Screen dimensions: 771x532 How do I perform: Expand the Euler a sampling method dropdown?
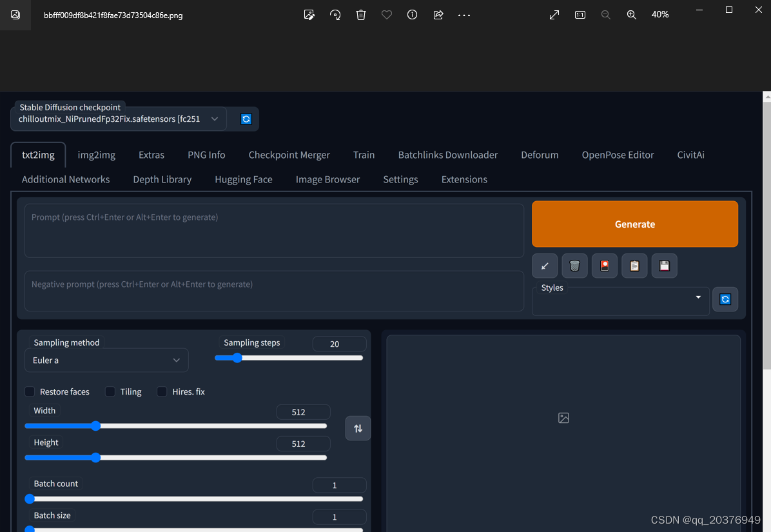click(x=107, y=360)
